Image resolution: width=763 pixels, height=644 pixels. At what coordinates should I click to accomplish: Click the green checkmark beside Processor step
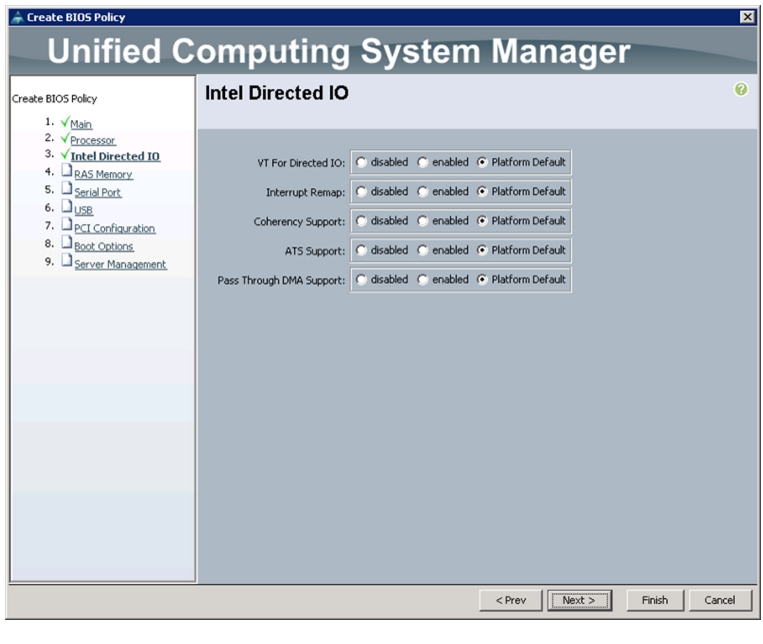65,138
